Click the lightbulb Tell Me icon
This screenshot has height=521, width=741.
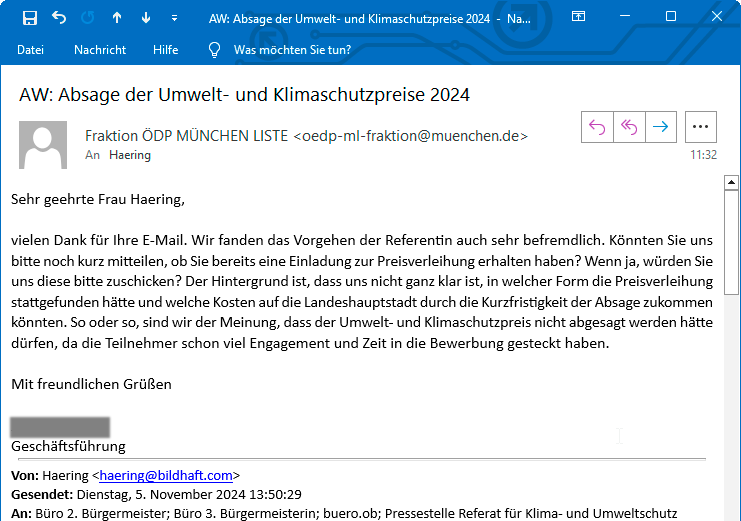click(x=215, y=50)
